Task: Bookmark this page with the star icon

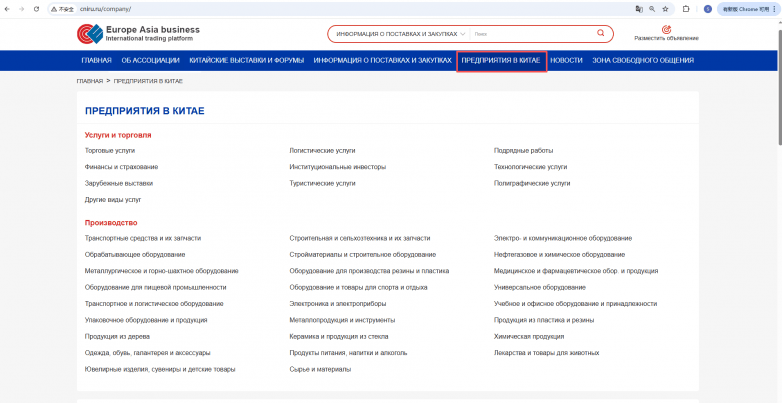Action: click(x=667, y=8)
